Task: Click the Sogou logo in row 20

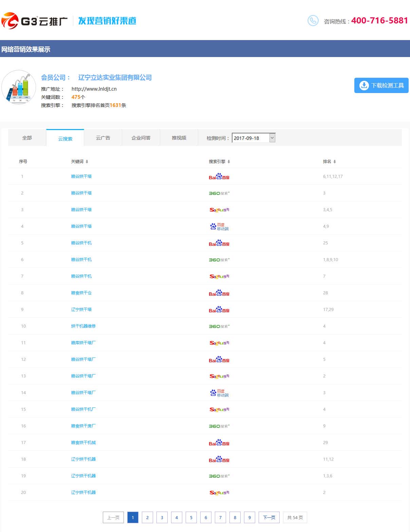Action: [x=219, y=493]
